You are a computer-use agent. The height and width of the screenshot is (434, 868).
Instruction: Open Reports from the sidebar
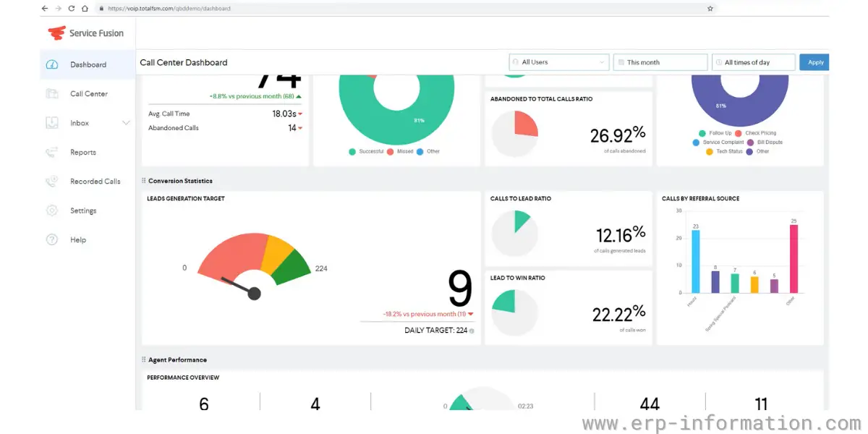83,153
